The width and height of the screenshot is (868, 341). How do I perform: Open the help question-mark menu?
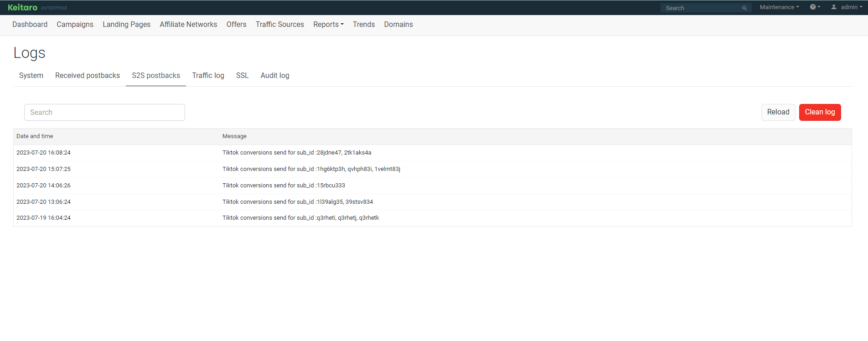tap(815, 7)
